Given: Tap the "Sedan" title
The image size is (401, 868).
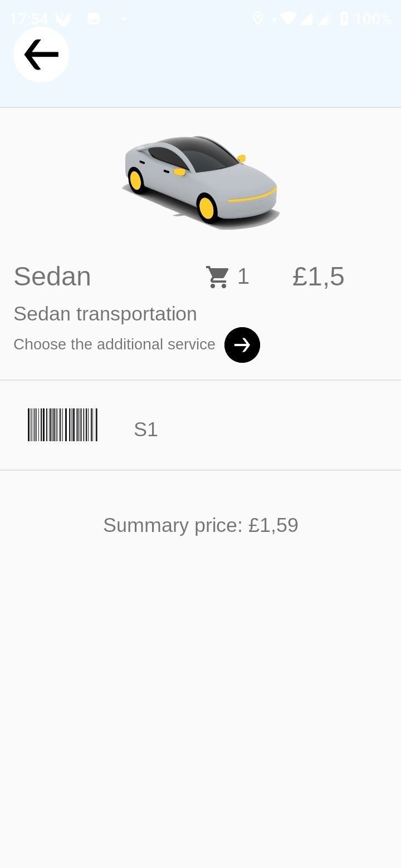Looking at the screenshot, I should (52, 277).
